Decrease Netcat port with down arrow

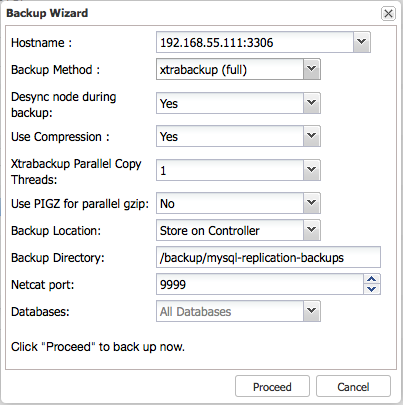(x=372, y=289)
